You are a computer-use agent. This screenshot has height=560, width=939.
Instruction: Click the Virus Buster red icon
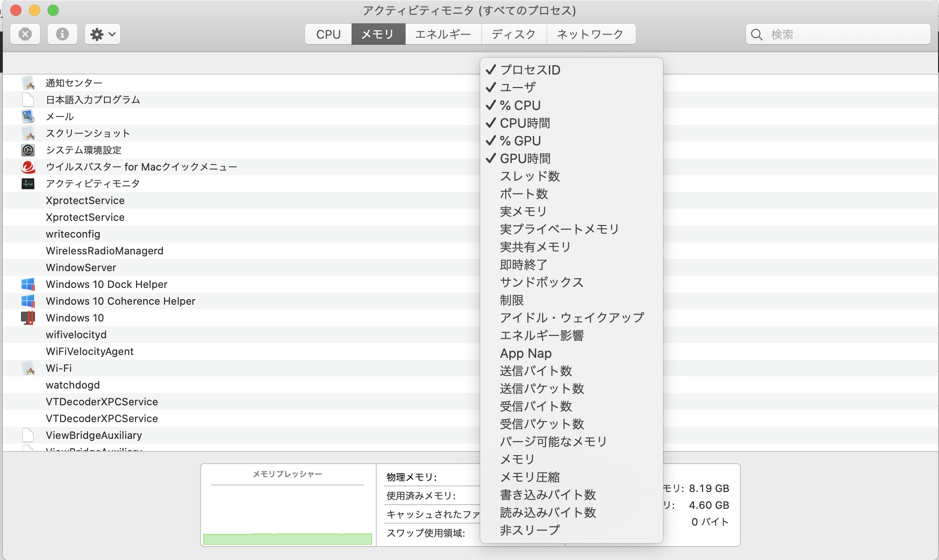coord(28,167)
